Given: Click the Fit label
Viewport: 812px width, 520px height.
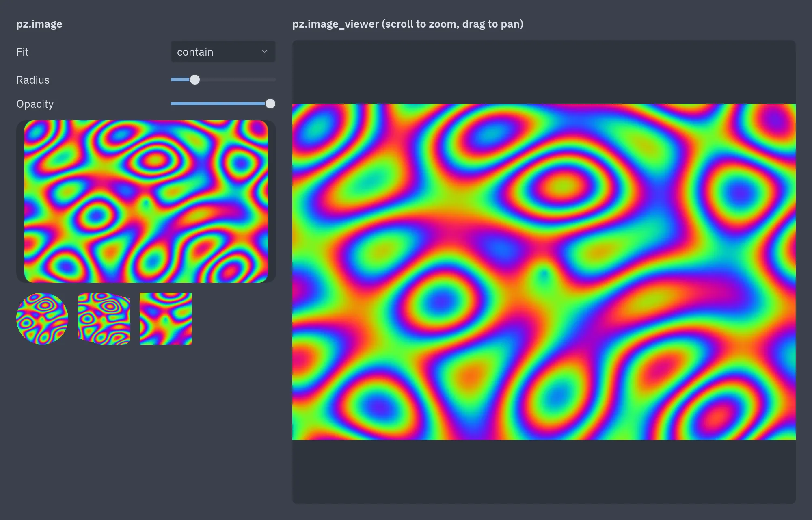Looking at the screenshot, I should pyautogui.click(x=22, y=52).
